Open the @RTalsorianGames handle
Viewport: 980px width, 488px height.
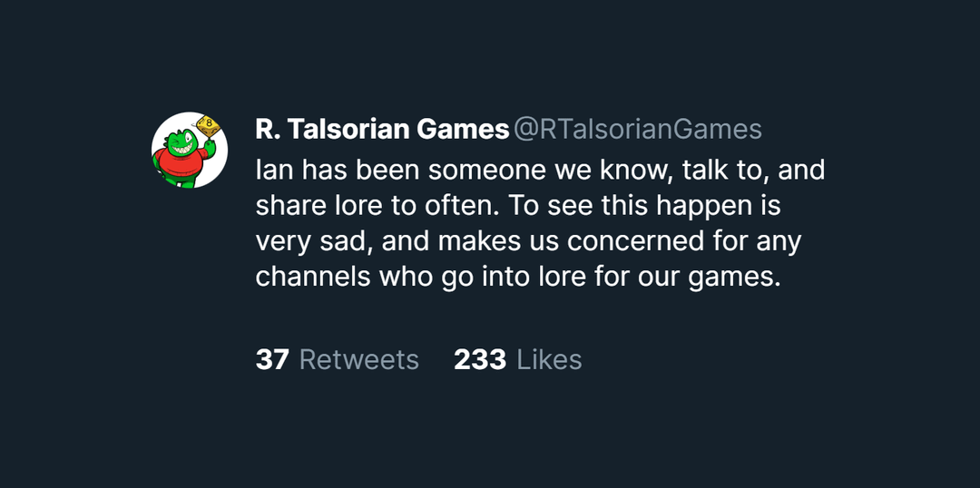click(638, 130)
